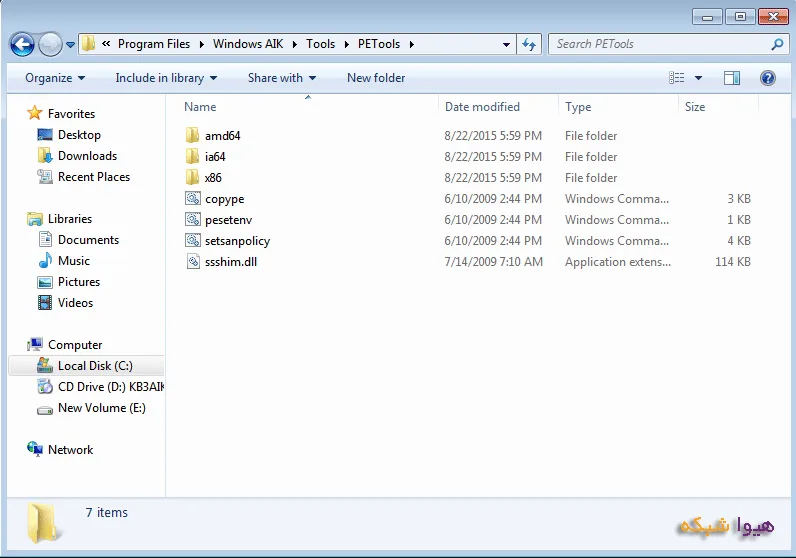Select the amd64 folder icon
Image resolution: width=796 pixels, height=558 pixels.
pos(192,136)
